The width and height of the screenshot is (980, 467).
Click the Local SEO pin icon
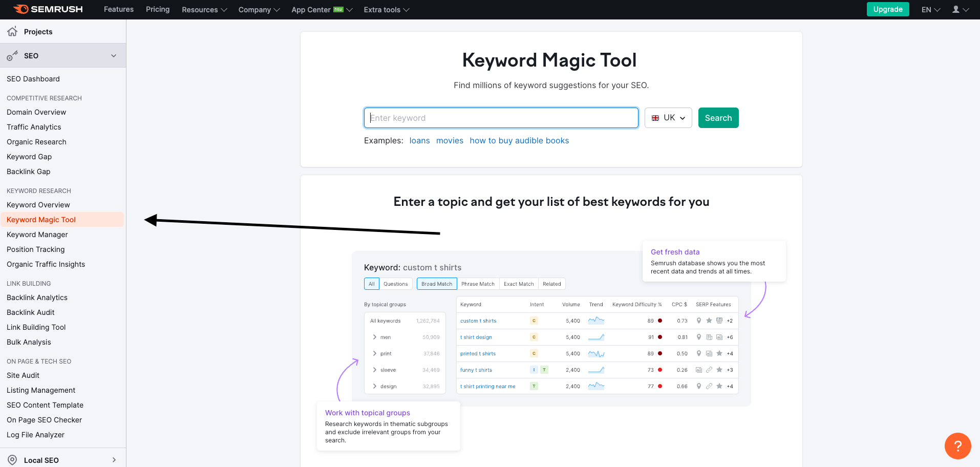coord(12,460)
